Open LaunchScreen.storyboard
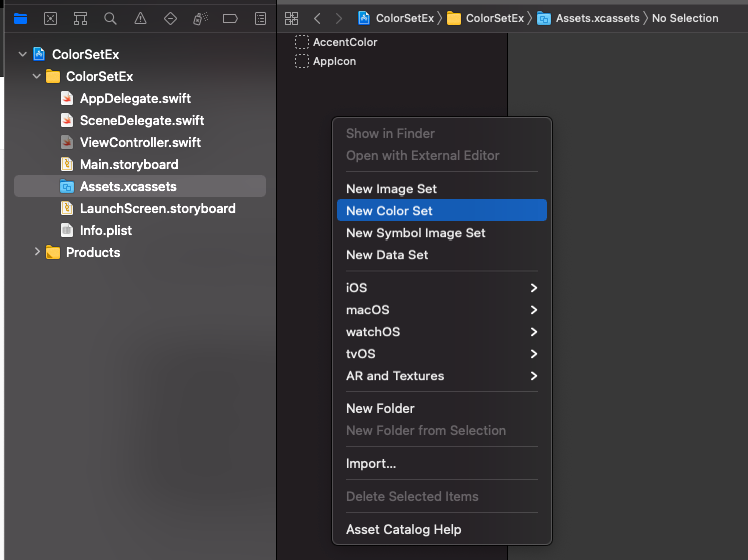The image size is (748, 560). [x=157, y=208]
